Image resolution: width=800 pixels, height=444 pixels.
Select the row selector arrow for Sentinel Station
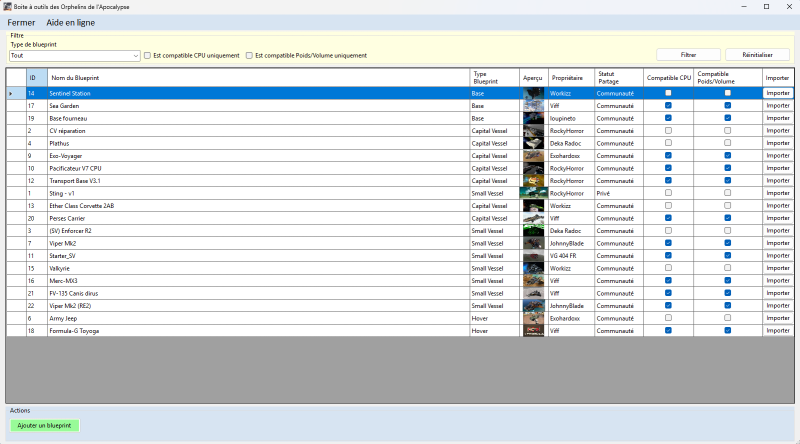tap(16, 93)
